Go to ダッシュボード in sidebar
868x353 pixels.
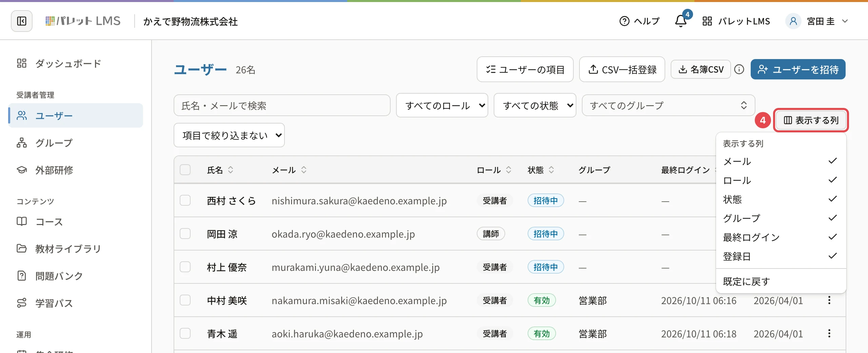tap(76, 63)
